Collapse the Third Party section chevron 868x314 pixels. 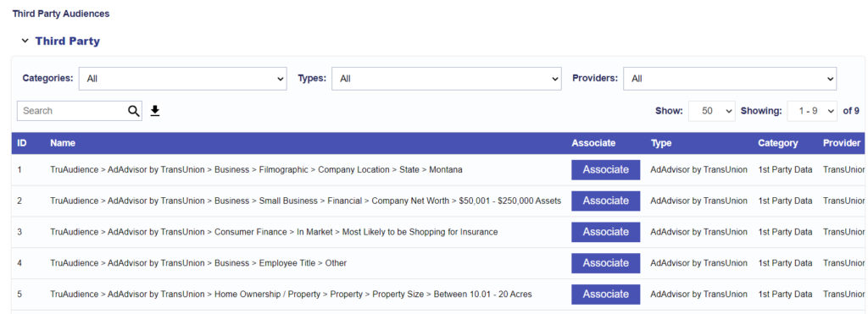click(25, 41)
